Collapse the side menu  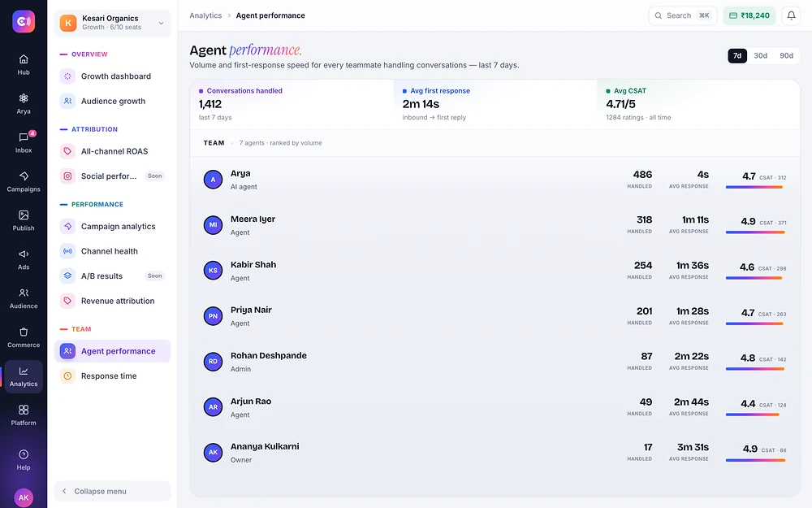pos(112,491)
